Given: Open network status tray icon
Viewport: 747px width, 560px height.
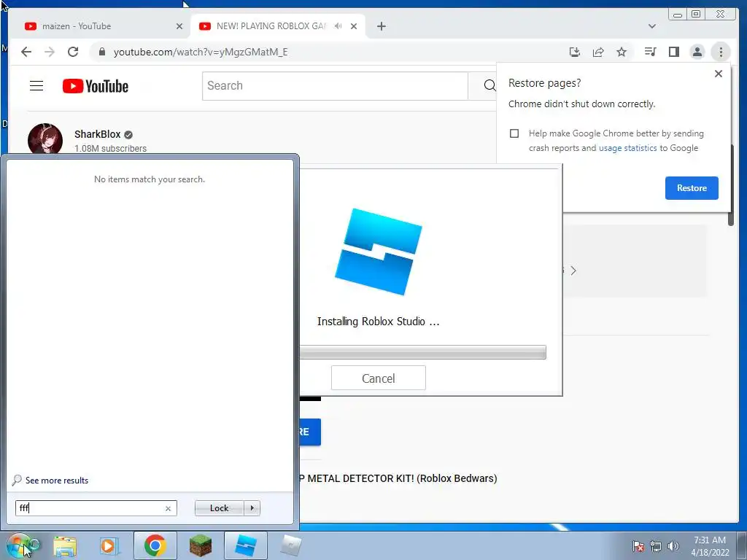Looking at the screenshot, I should coord(656,546).
